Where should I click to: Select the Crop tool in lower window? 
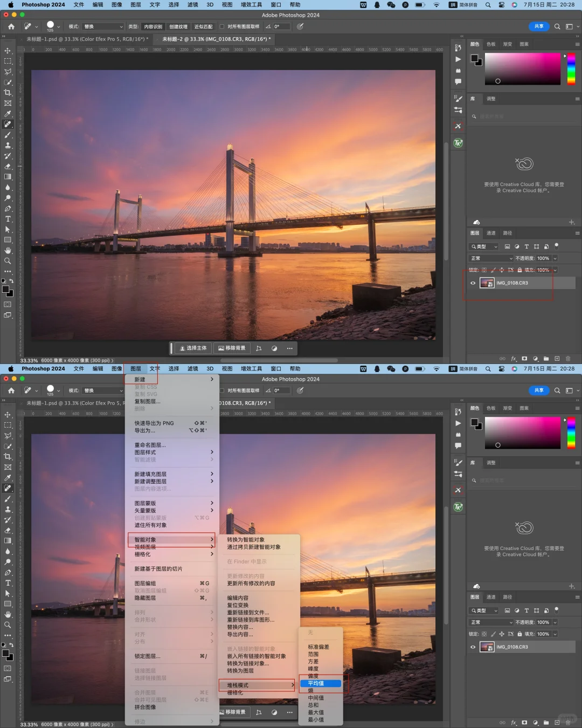pyautogui.click(x=8, y=457)
